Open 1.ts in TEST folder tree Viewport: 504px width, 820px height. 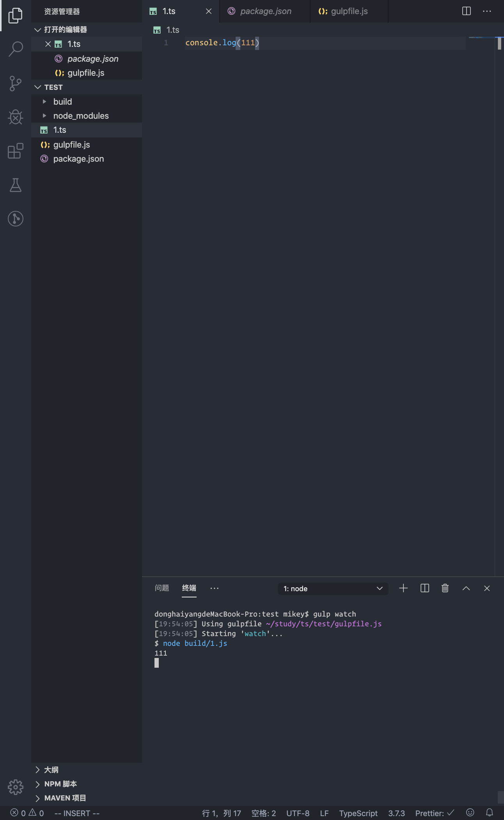pyautogui.click(x=87, y=130)
